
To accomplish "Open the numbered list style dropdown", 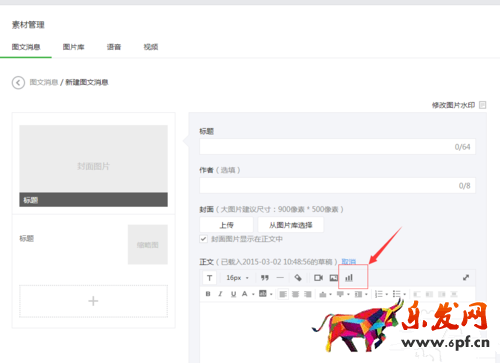I will click(x=387, y=294).
